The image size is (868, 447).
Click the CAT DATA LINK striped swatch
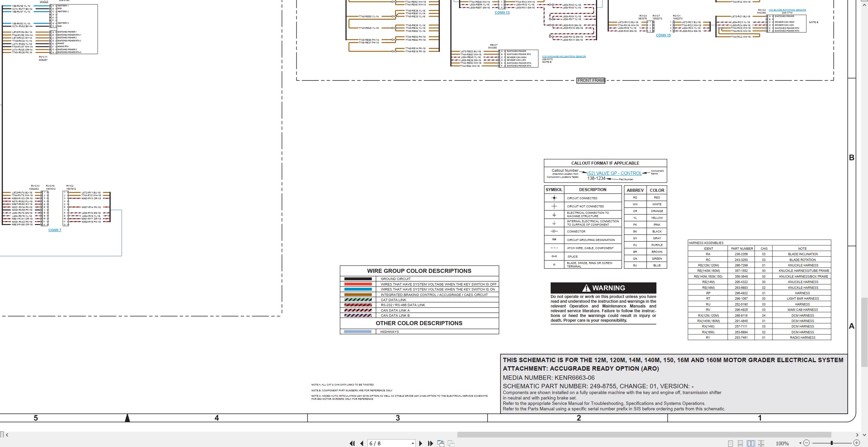coord(358,300)
